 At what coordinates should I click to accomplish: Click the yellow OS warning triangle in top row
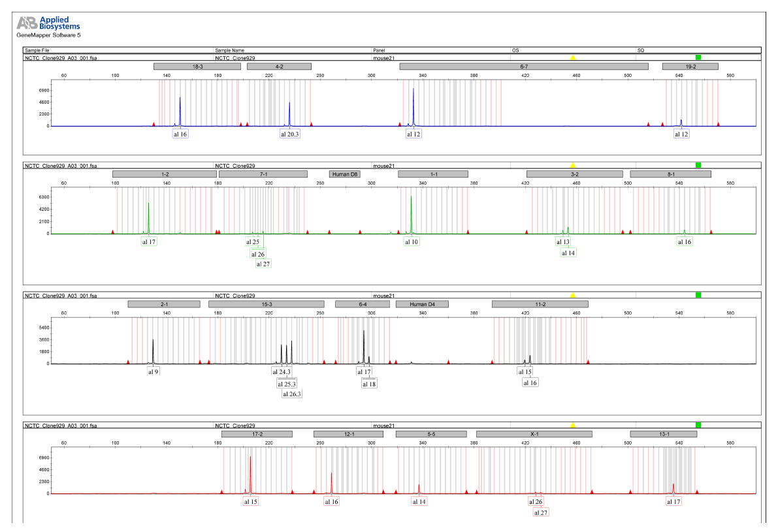(x=573, y=57)
